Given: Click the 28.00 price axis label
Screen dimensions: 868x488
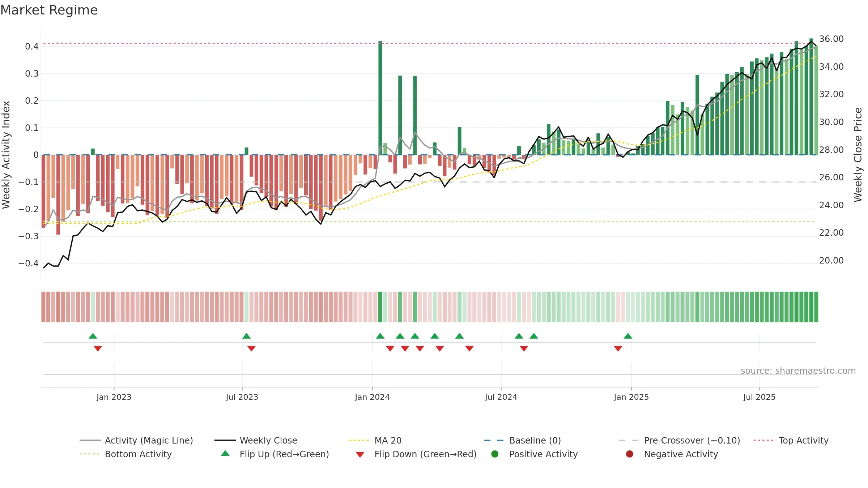Looking at the screenshot, I should [831, 150].
